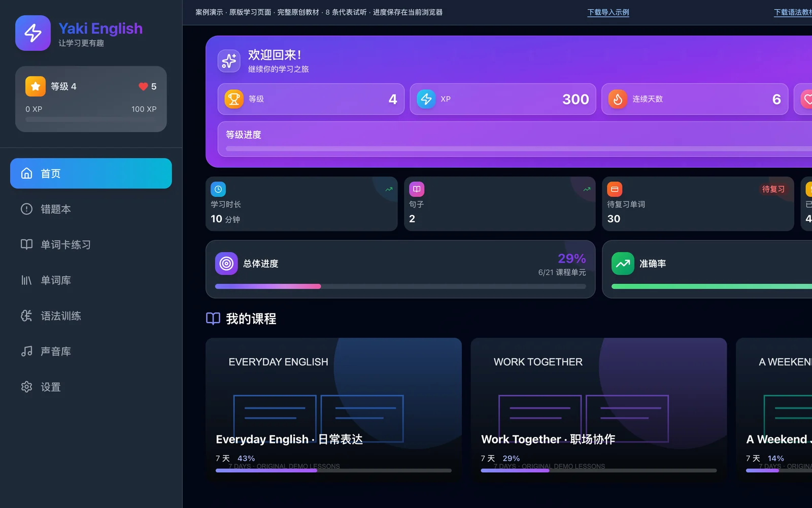The height and width of the screenshot is (508, 812).
Task: Open 声音库 in the sidebar
Action: (91, 351)
